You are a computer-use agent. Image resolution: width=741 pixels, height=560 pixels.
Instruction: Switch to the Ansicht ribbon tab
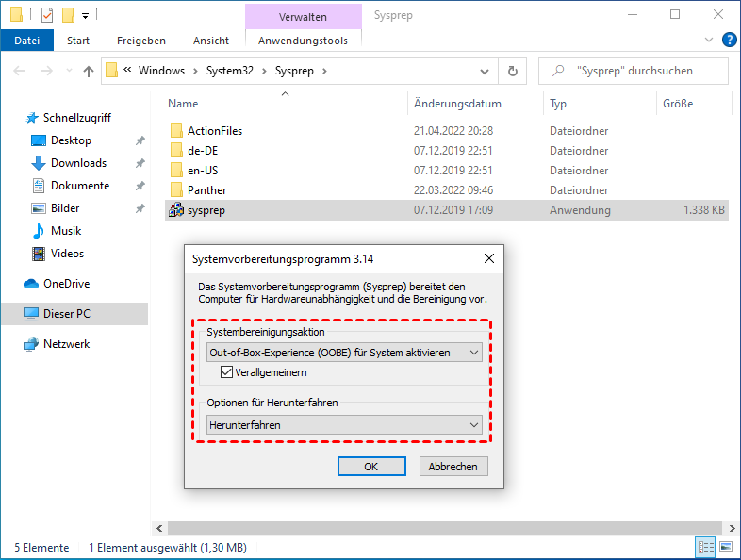click(x=210, y=41)
